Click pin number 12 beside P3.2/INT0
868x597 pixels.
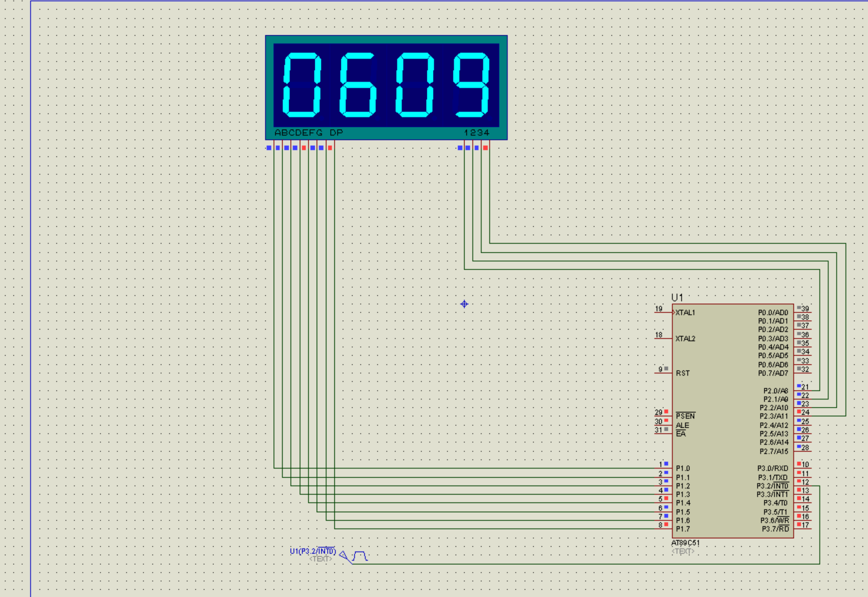pyautogui.click(x=805, y=482)
